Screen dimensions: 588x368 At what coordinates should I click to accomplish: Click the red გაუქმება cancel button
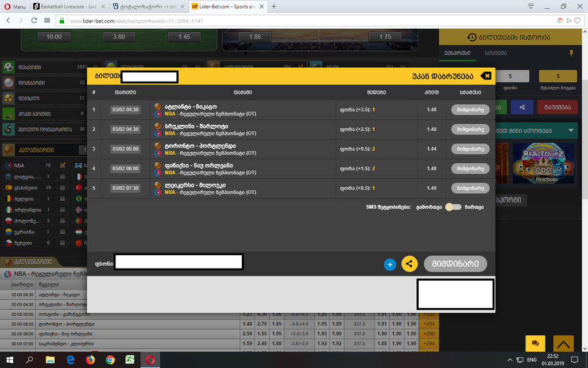click(557, 107)
